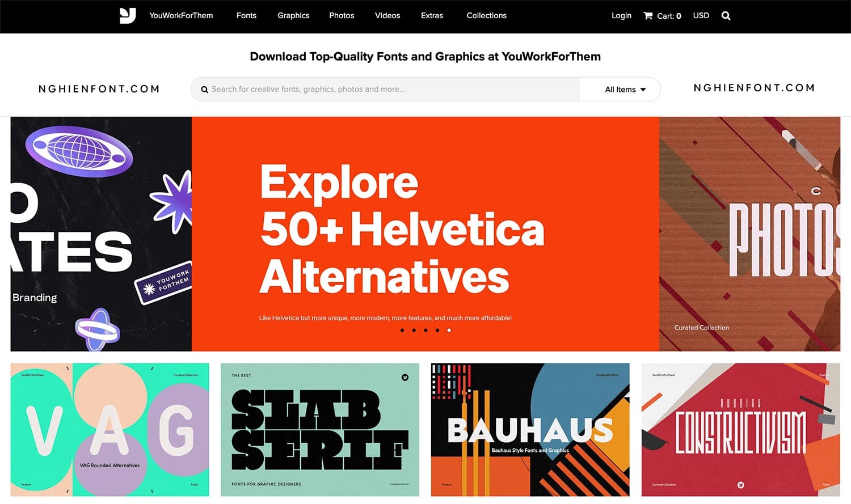Click the magnifier icon inside search field
The height and width of the screenshot is (504, 851).
click(204, 90)
